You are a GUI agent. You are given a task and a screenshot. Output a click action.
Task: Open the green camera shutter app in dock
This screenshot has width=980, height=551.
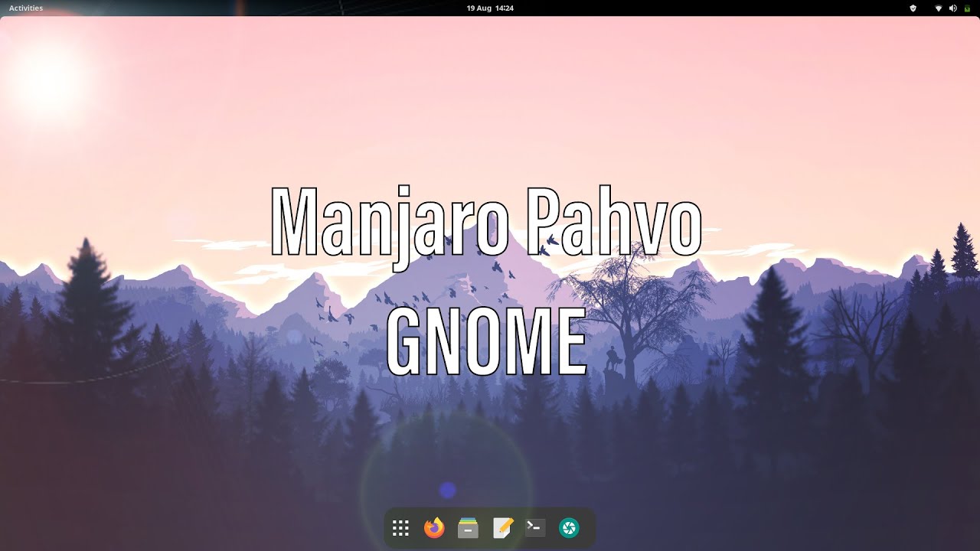[x=569, y=528]
